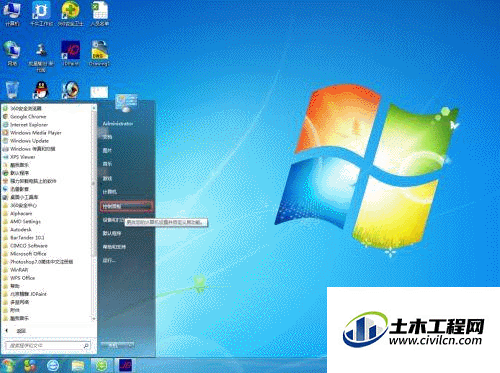This screenshot has height=373, width=500.
Task: Open 控制面板 (Control Panel) in Start menu
Action: tap(126, 206)
